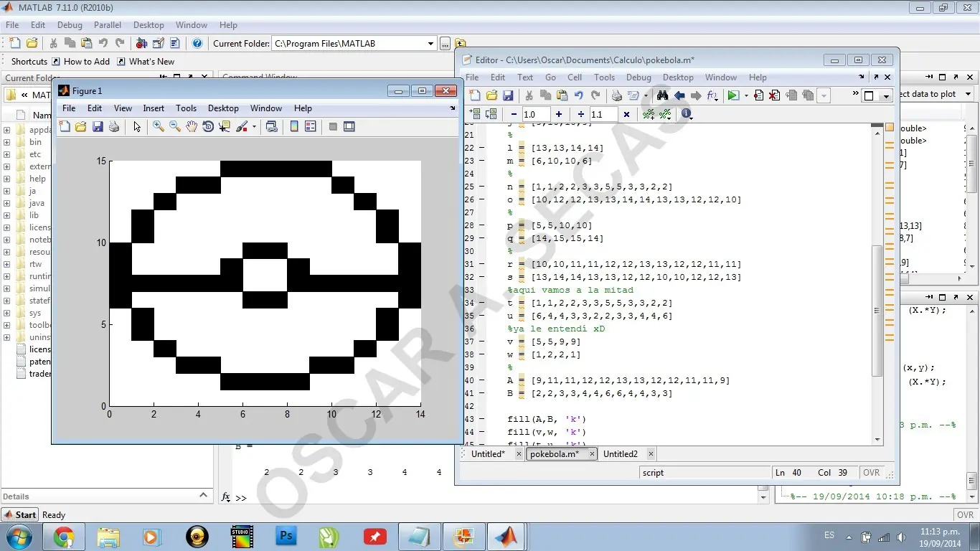
Task: Click Undo in the Editor toolbar
Action: (578, 95)
